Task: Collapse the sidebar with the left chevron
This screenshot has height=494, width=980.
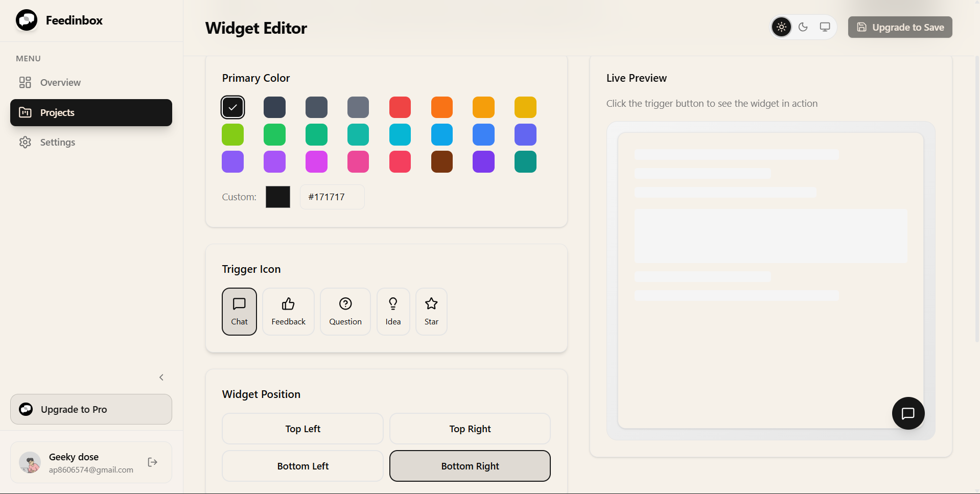Action: pyautogui.click(x=161, y=377)
